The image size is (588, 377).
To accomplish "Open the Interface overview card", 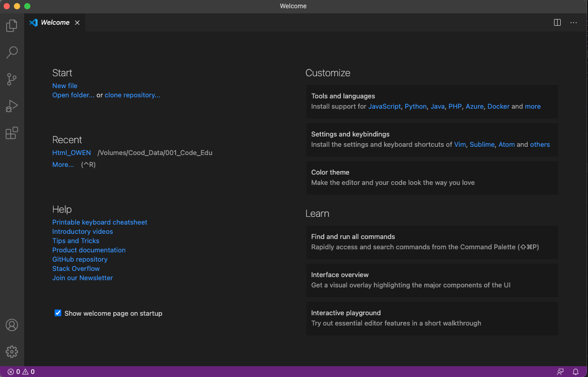I will click(x=432, y=280).
